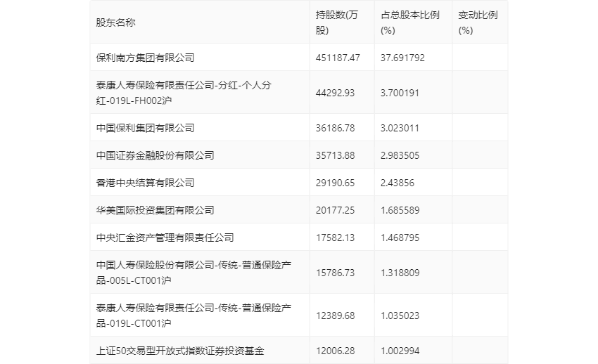This screenshot has height=364, width=598.
Task: Select the percentage 2.43856
Action: pos(397,183)
